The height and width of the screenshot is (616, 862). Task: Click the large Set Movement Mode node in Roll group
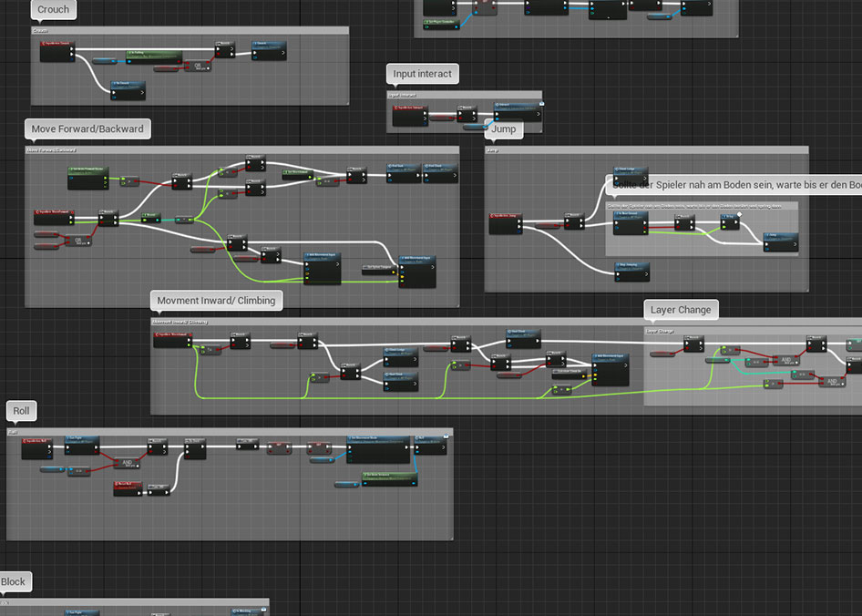[379, 448]
